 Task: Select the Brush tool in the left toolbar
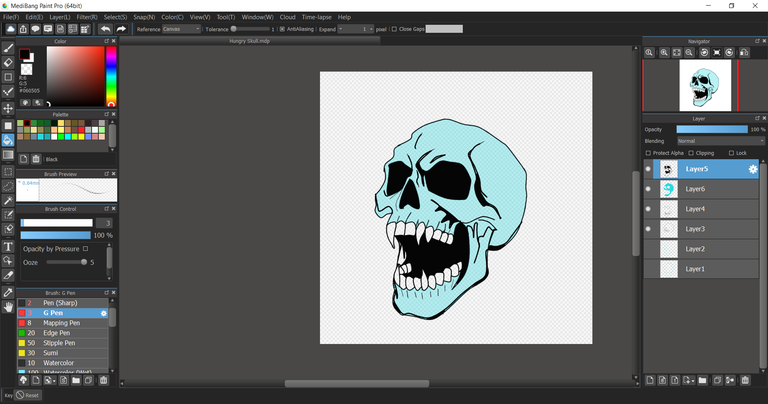(8, 48)
